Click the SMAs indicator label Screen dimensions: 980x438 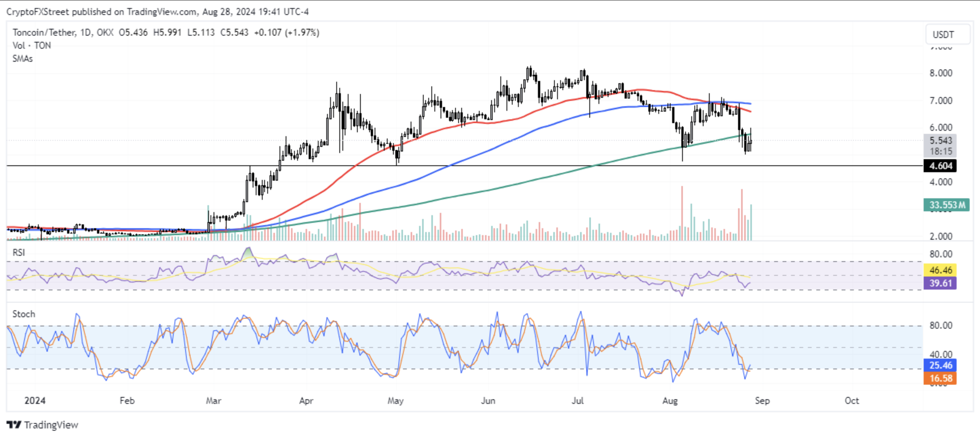pyautogui.click(x=23, y=59)
